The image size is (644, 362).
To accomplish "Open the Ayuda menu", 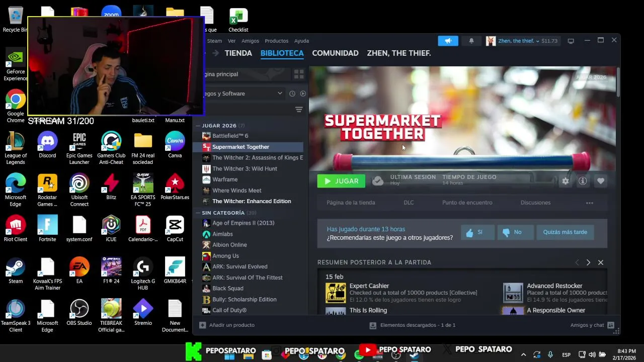I will (301, 41).
